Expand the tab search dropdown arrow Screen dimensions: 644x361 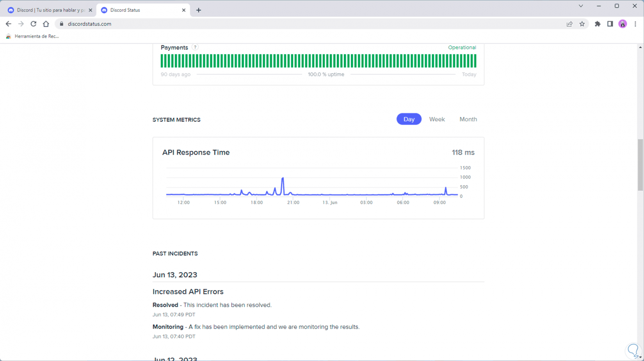[x=581, y=6]
